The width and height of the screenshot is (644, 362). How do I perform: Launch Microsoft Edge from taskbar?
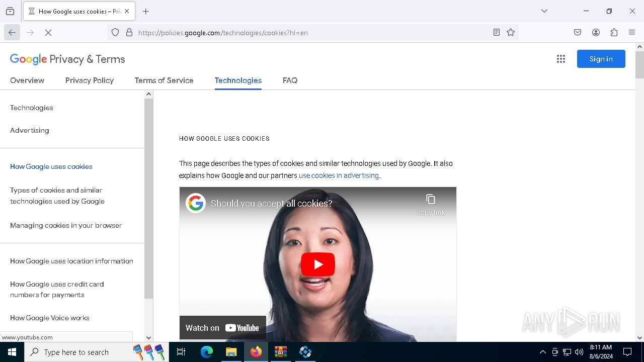click(207, 352)
